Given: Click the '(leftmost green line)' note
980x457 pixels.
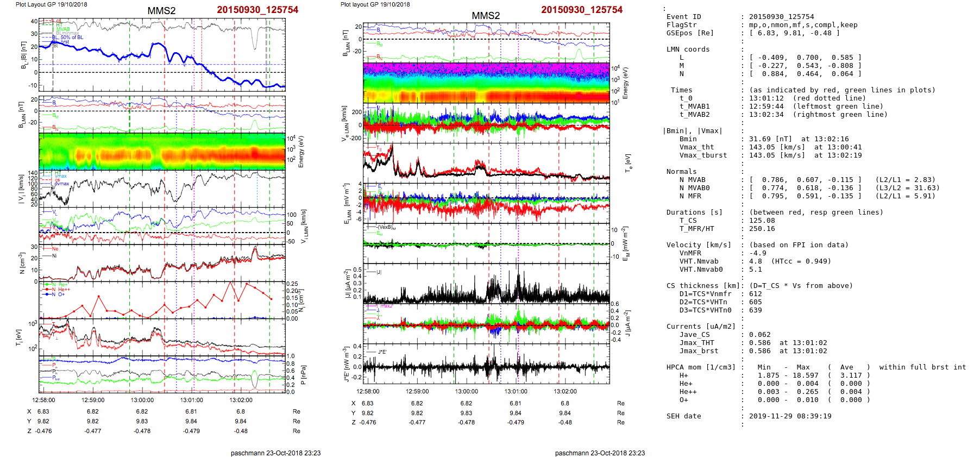Looking at the screenshot, I should [838, 107].
